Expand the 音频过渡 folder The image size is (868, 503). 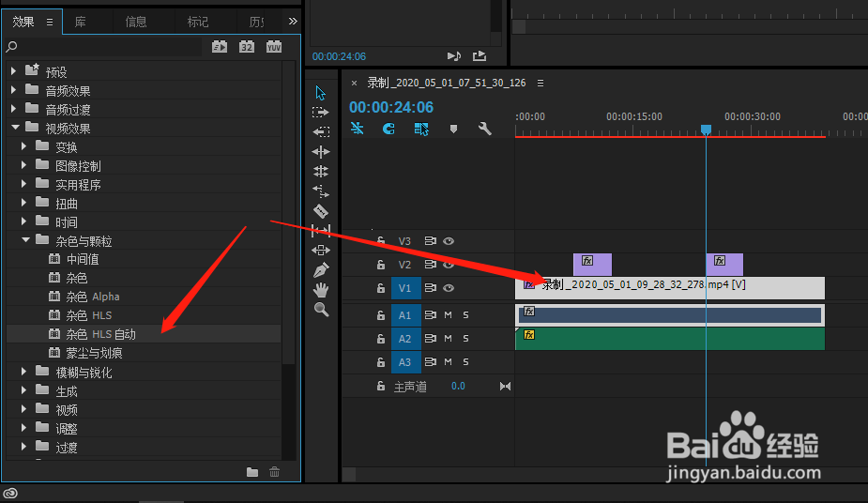pyautogui.click(x=14, y=109)
